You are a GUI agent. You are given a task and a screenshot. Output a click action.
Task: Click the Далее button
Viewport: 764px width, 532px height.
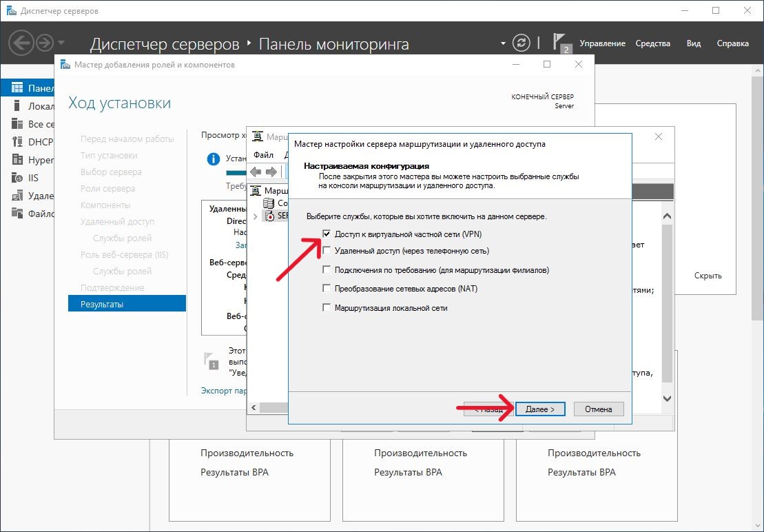pos(540,409)
